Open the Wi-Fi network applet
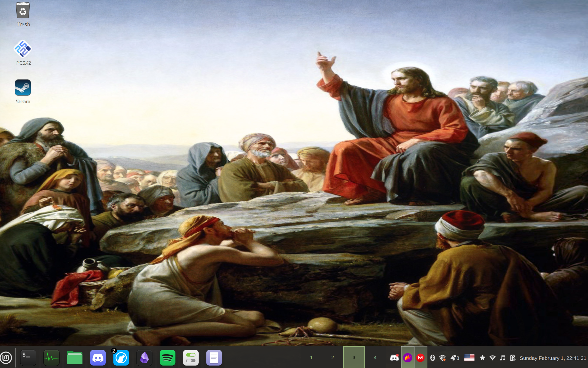This screenshot has height=368, width=588. click(x=492, y=358)
